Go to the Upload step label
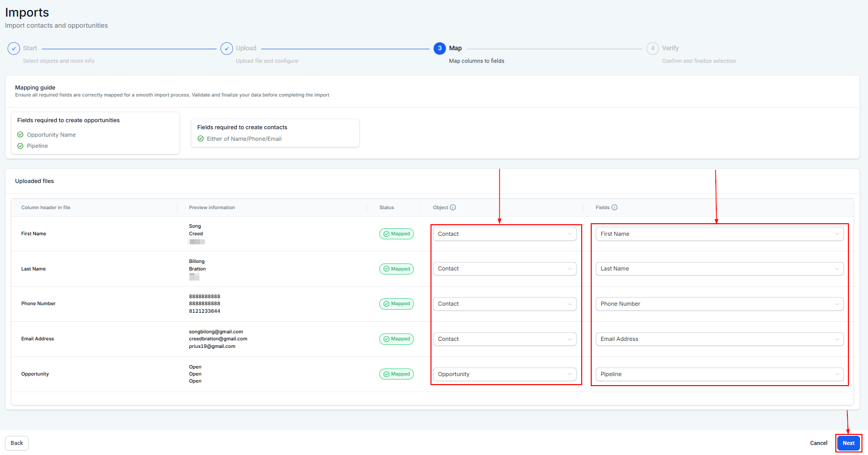 tap(246, 48)
